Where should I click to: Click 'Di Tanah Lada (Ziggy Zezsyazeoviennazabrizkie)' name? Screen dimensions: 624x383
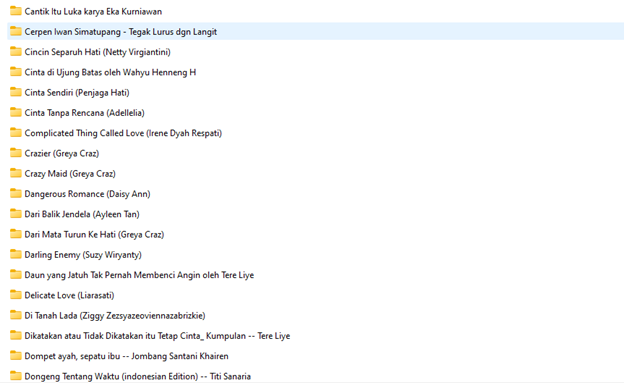tap(115, 316)
